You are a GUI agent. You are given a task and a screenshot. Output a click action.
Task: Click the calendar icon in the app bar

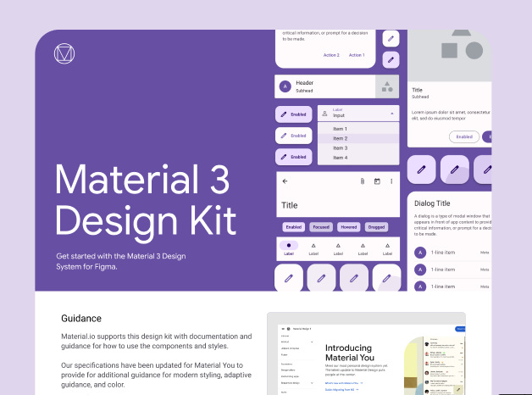(x=377, y=181)
